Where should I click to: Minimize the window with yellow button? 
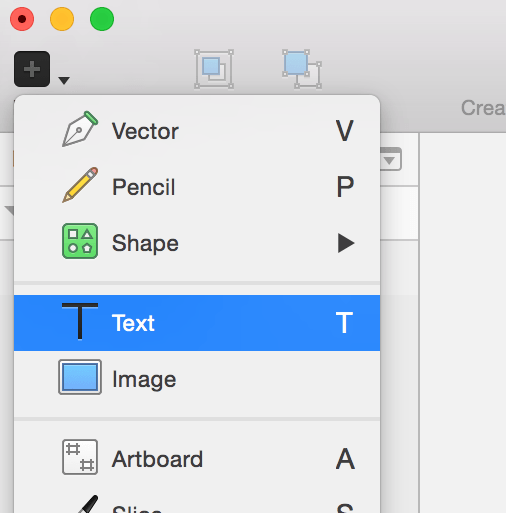62,19
